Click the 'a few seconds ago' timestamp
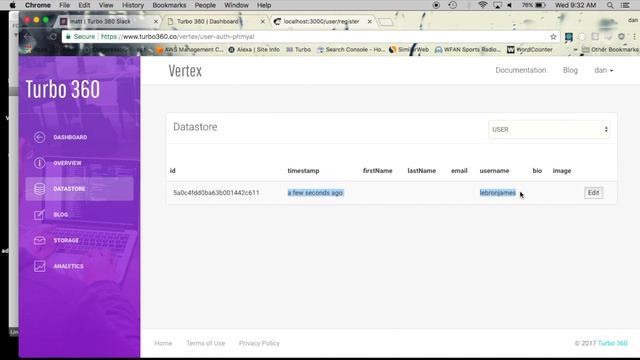 coord(315,193)
